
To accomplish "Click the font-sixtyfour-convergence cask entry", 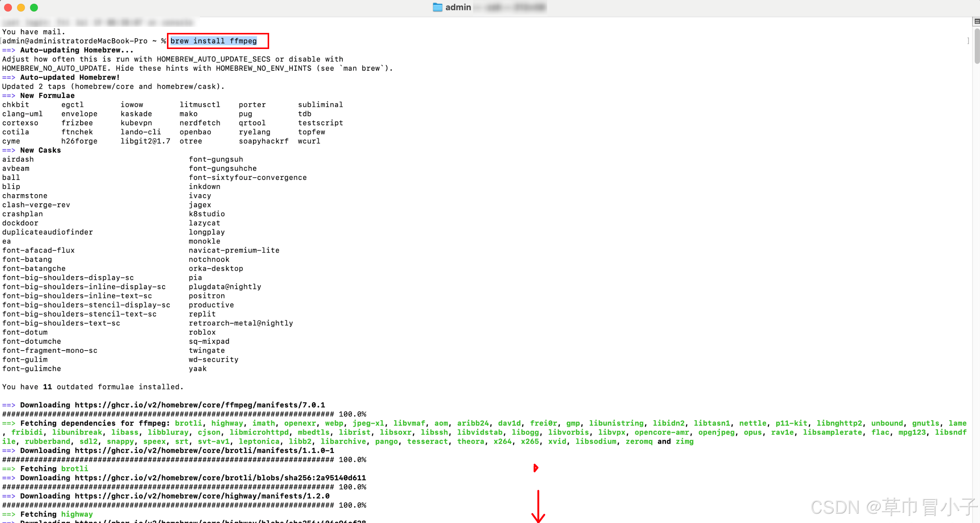I will click(248, 177).
